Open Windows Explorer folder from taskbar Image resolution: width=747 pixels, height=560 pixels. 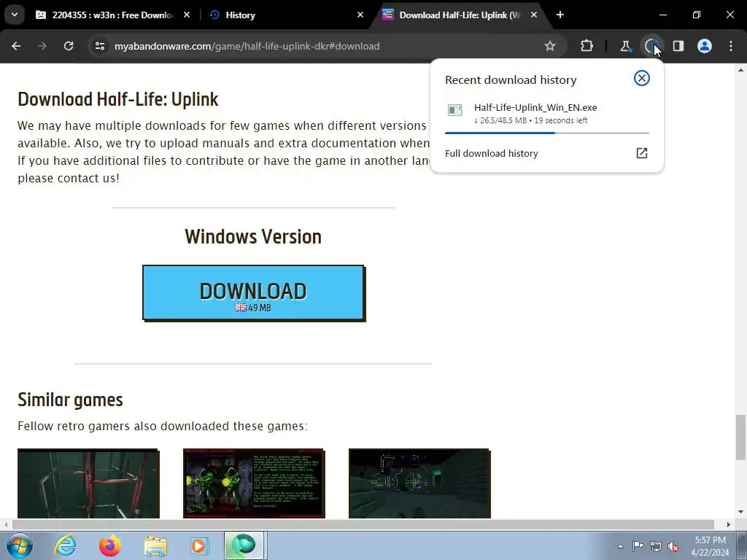155,545
